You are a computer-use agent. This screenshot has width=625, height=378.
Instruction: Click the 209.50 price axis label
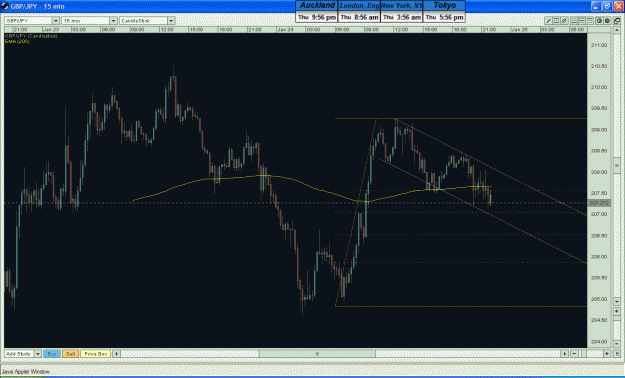coord(599,108)
